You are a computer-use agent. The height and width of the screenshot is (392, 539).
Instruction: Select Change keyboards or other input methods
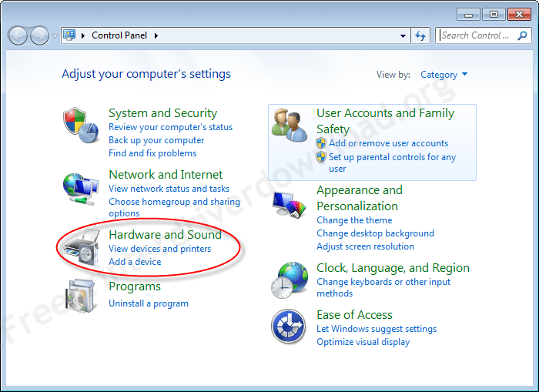pyautogui.click(x=383, y=287)
